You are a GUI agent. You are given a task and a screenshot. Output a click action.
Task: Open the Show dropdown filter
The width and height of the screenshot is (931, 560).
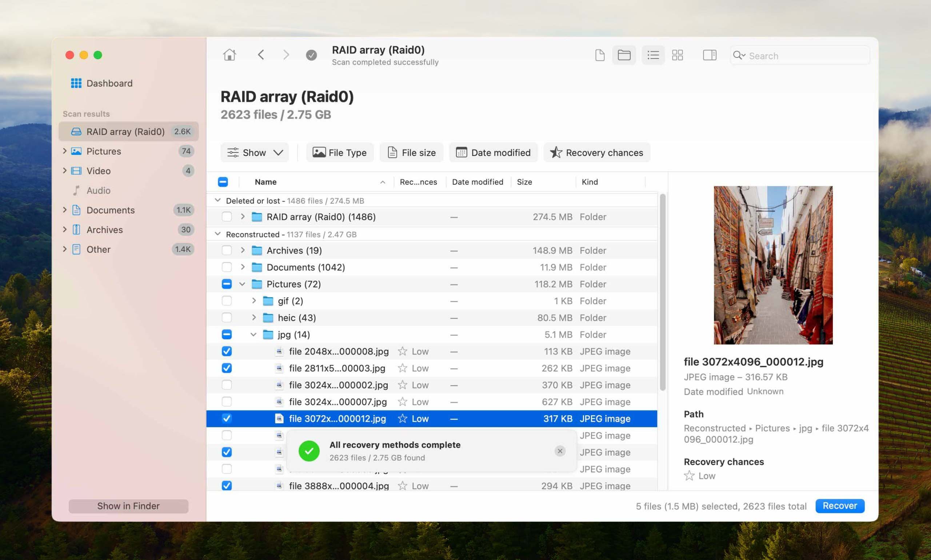pyautogui.click(x=255, y=152)
